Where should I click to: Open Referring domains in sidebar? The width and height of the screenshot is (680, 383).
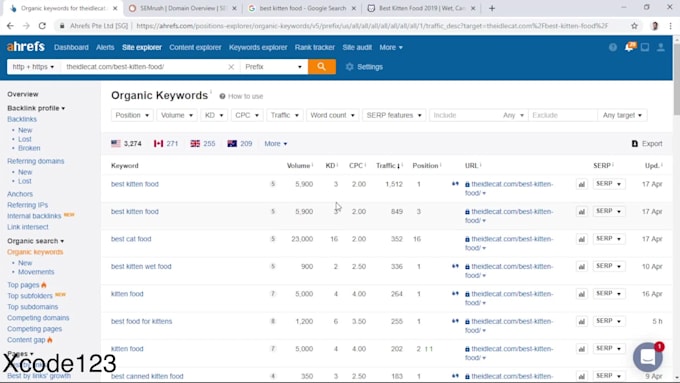[x=36, y=161]
